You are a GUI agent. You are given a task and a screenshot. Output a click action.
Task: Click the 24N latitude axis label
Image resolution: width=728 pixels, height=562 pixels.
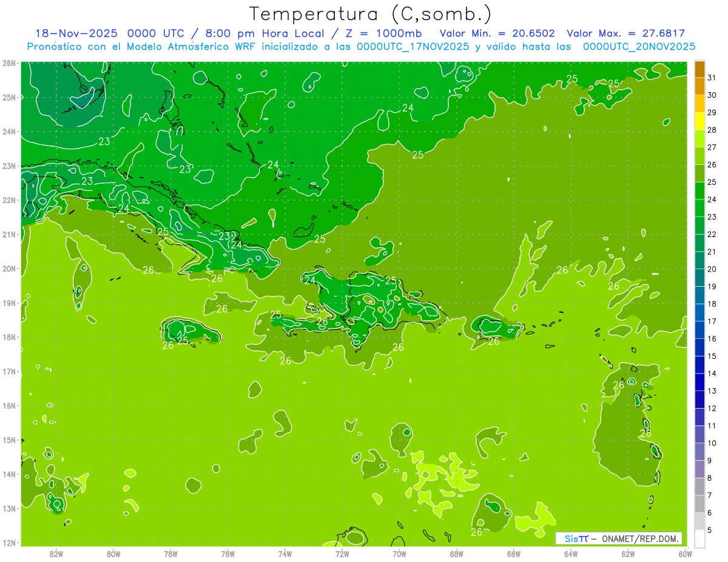9,132
